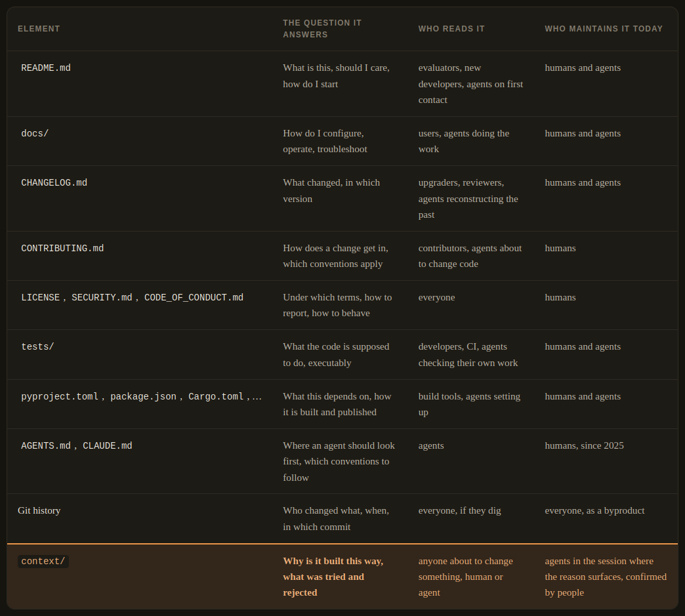Click pyproject.toml in the table
Viewport: 685px width, 616px height.
click(x=60, y=397)
